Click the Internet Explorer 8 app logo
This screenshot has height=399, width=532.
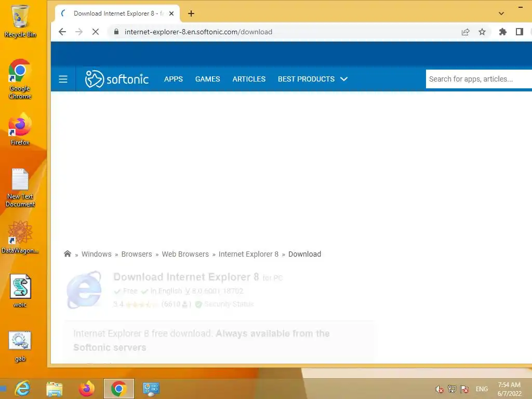point(84,290)
